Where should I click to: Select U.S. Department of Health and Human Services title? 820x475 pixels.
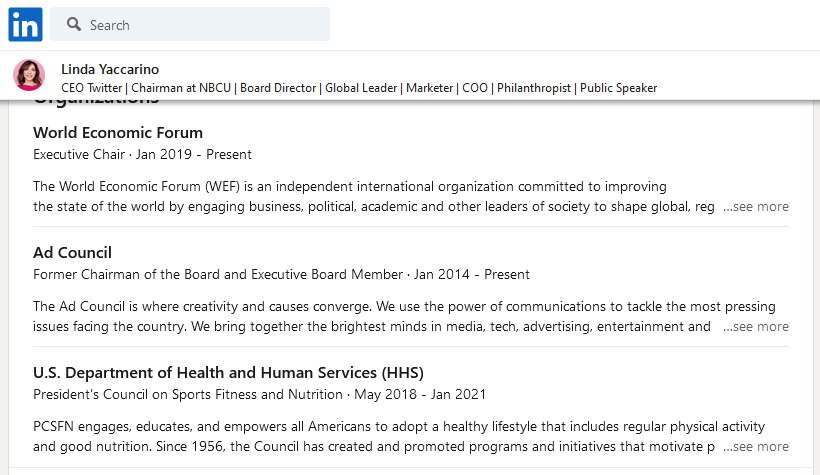[228, 372]
